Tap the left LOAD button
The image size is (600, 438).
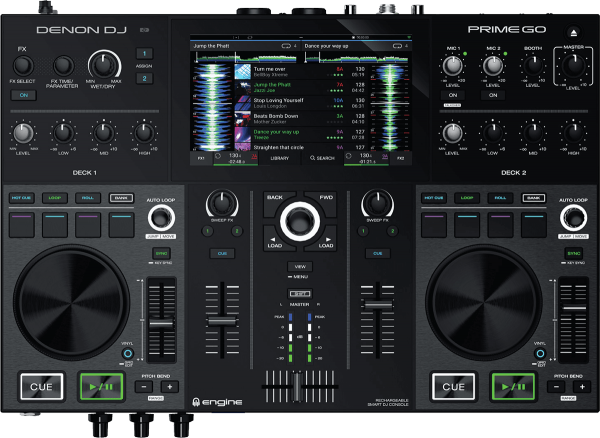275,243
